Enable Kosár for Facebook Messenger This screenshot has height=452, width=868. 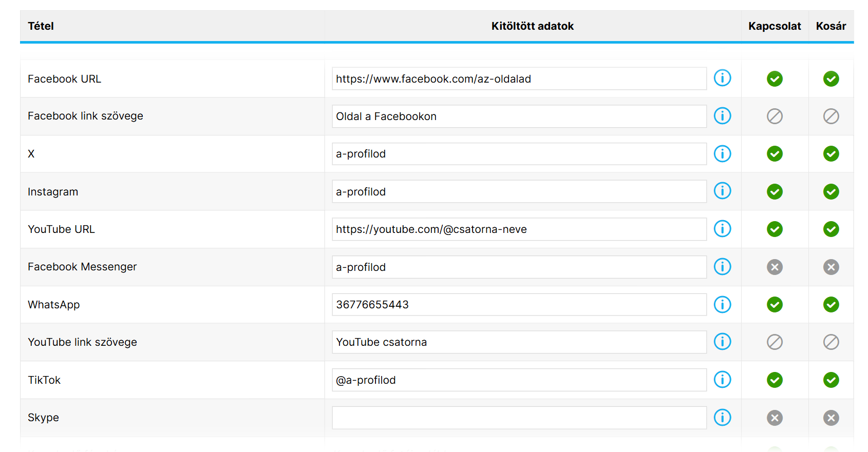(x=831, y=267)
